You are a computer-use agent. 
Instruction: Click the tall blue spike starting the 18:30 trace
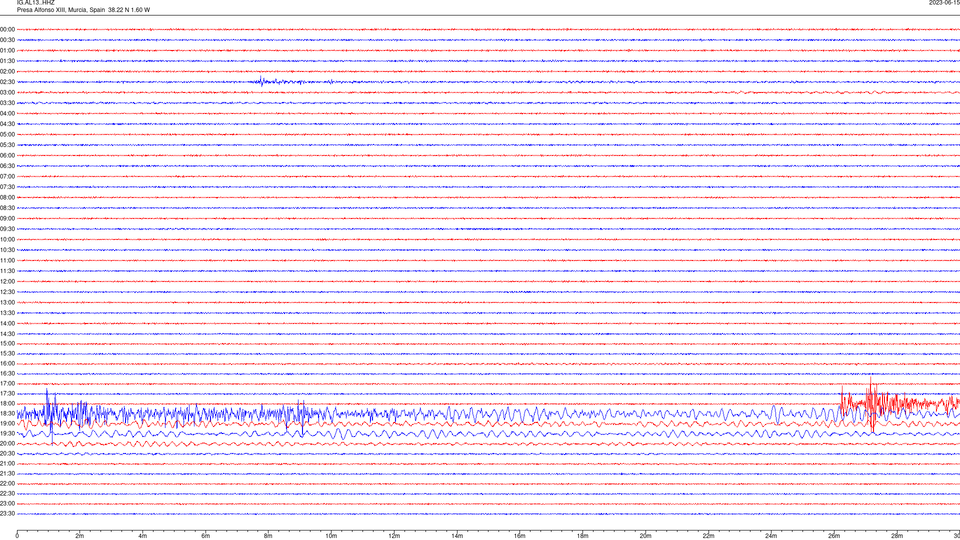point(49,415)
